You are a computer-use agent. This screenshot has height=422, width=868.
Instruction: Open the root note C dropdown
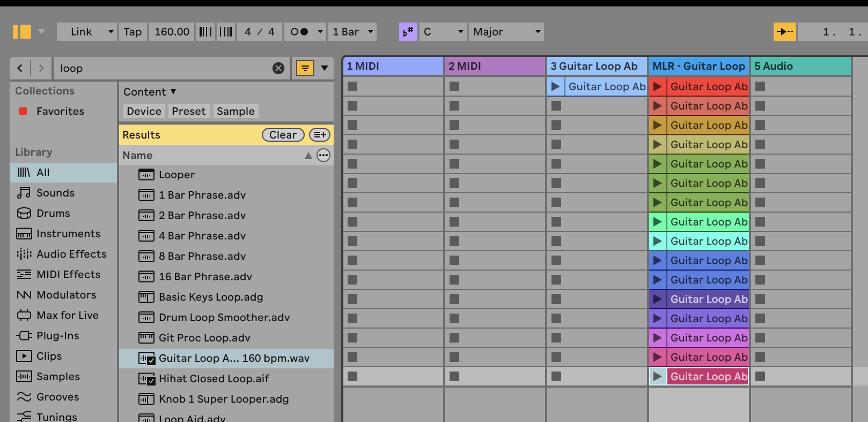click(443, 32)
